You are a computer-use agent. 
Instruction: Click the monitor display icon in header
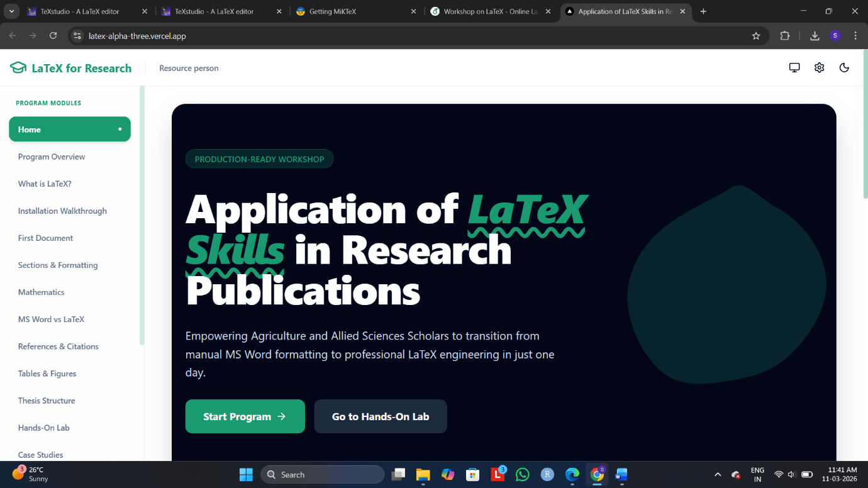794,68
